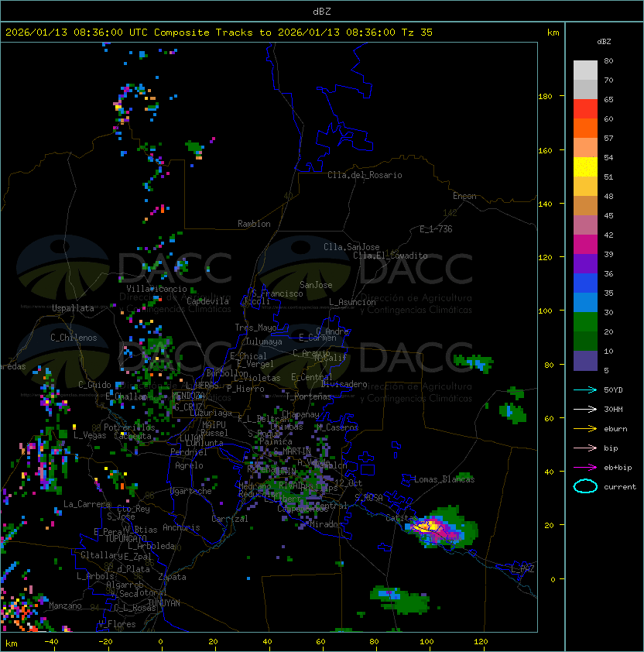Pick the dark orange 60-57 dBZ swatch

tap(585, 128)
